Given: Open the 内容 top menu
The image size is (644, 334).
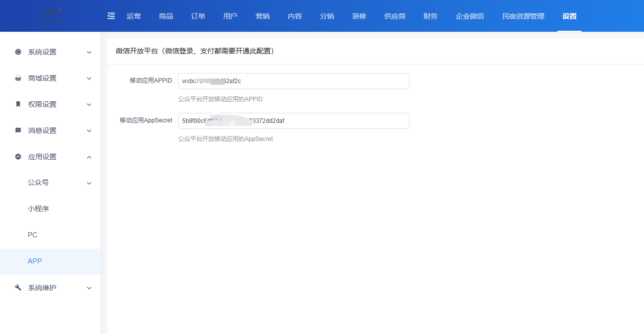Looking at the screenshot, I should point(295,16).
